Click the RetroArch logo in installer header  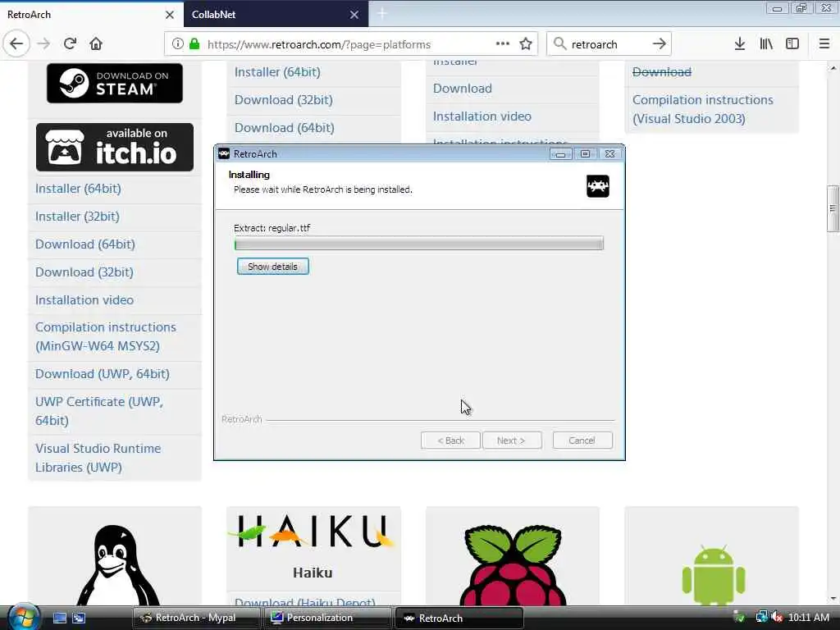coord(598,186)
